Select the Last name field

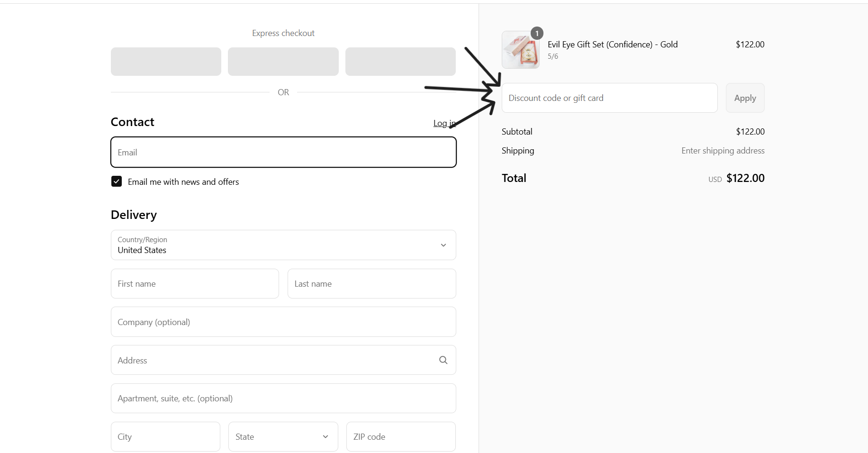(371, 284)
